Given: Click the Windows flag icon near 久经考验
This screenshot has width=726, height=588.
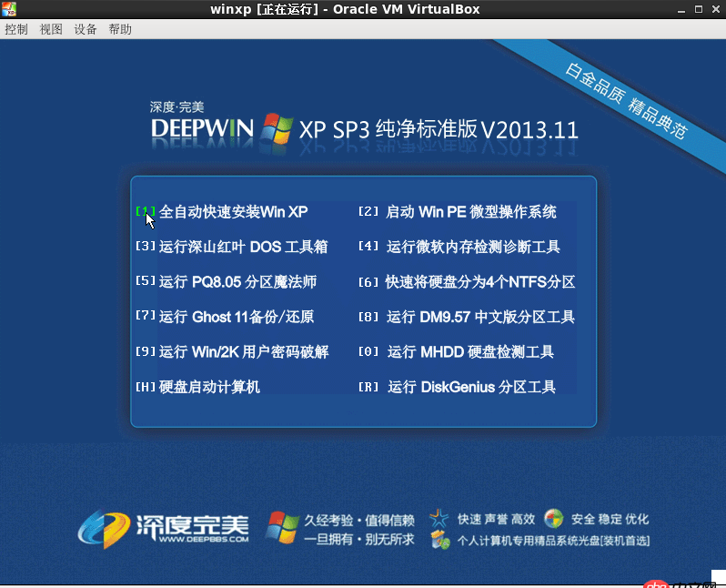Looking at the screenshot, I should (x=282, y=527).
